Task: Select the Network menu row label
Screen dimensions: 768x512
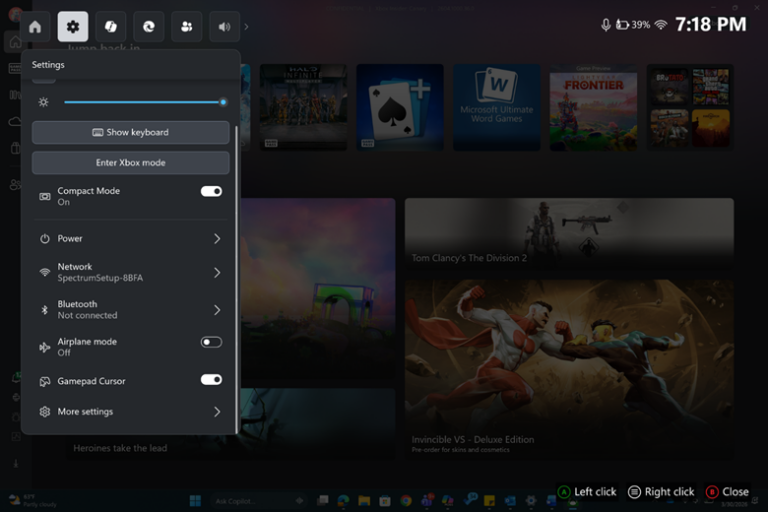Action: coord(75,267)
